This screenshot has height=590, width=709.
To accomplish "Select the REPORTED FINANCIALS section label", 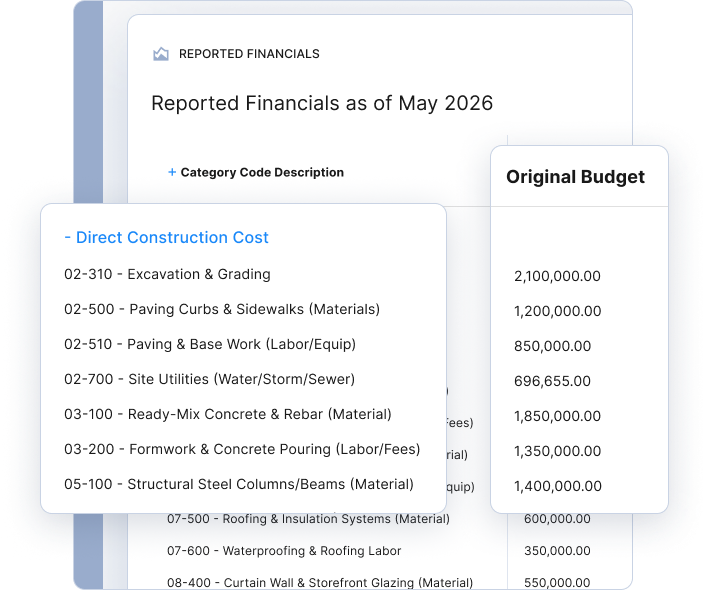I will (249, 54).
